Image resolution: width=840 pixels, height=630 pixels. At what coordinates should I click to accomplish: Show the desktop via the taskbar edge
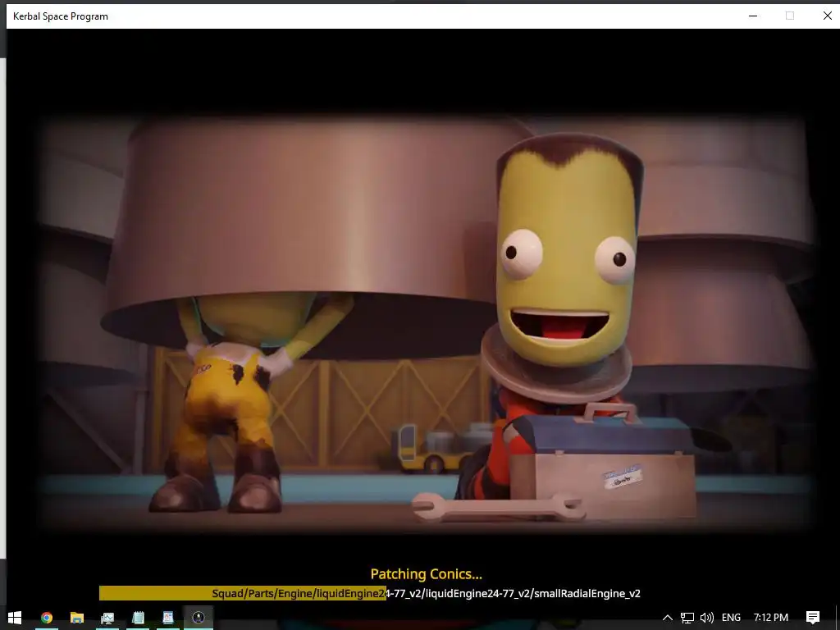coord(838,618)
